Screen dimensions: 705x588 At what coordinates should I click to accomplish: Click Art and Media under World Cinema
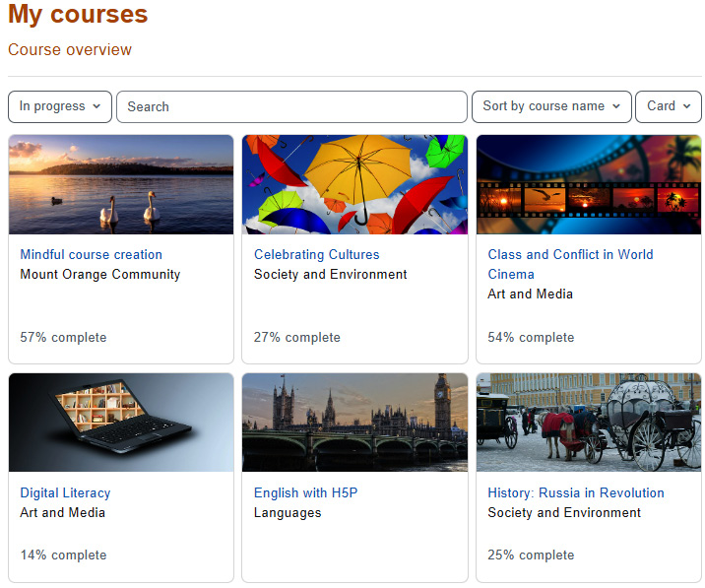(530, 294)
